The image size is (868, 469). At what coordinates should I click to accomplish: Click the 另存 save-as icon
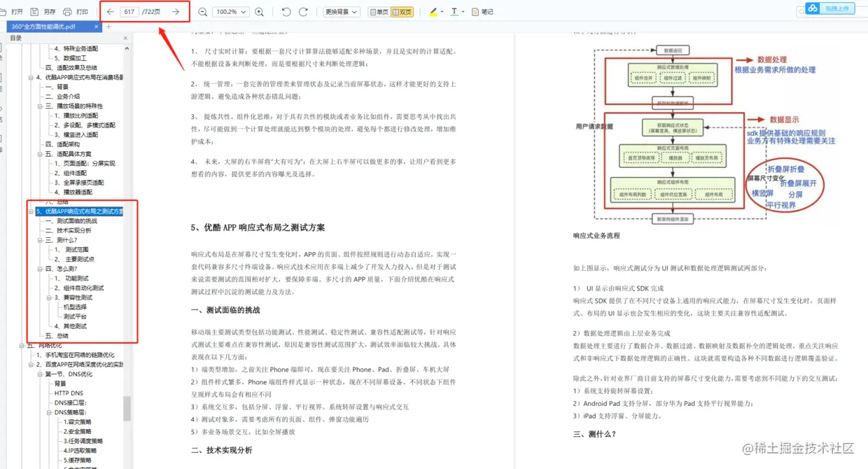coord(35,12)
